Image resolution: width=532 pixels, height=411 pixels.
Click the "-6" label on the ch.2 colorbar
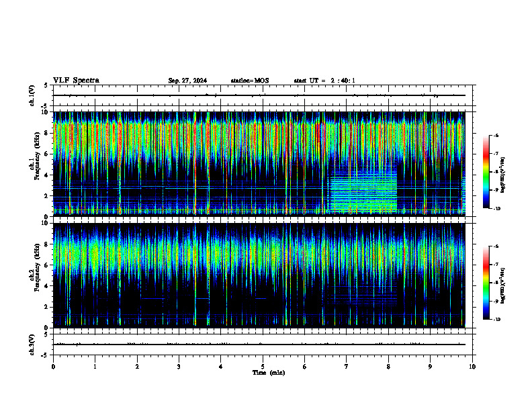(496, 246)
